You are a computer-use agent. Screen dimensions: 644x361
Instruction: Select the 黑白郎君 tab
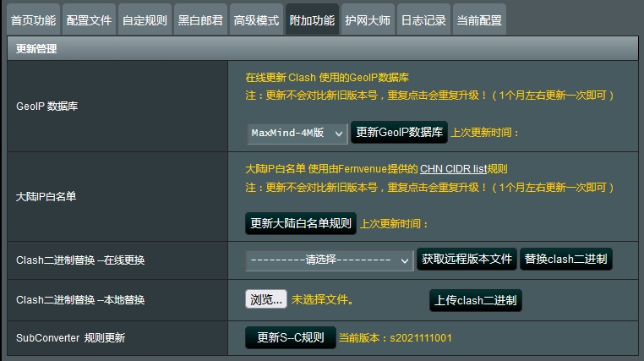[x=201, y=19]
